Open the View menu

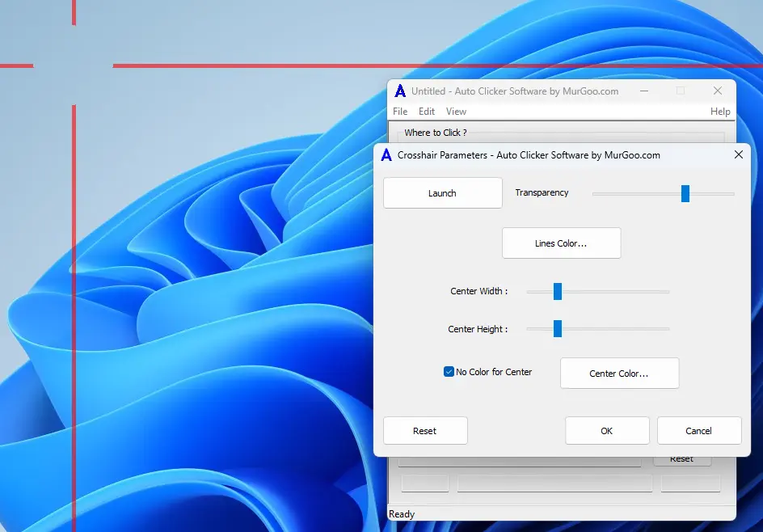point(456,112)
